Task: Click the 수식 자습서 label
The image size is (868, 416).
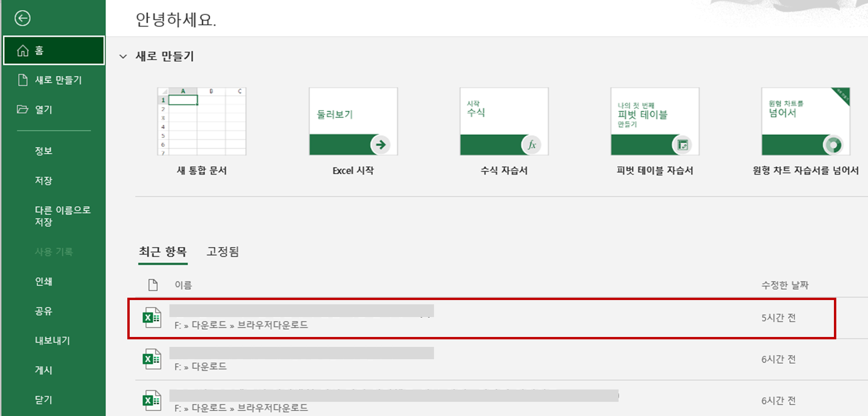Action: click(x=504, y=170)
